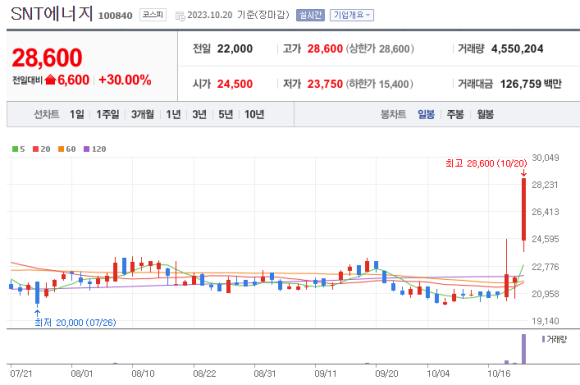Click the 전일 value 22,000
The height and width of the screenshot is (385, 580).
[x=235, y=49]
